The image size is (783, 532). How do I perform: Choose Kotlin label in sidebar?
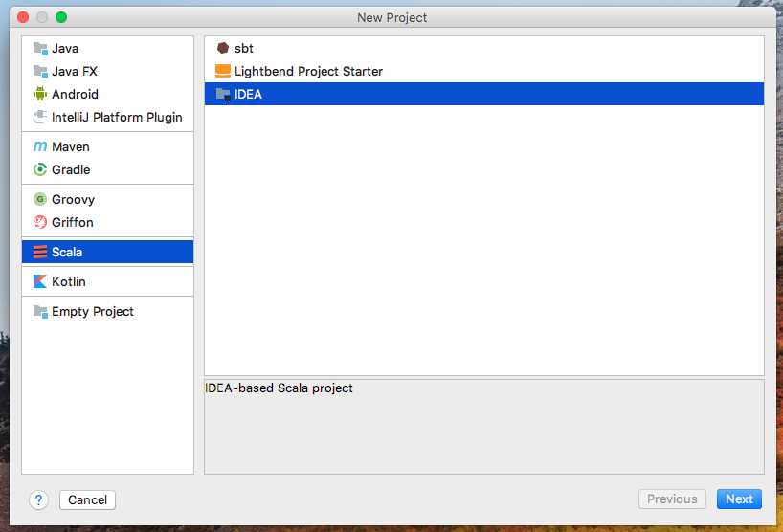click(68, 281)
